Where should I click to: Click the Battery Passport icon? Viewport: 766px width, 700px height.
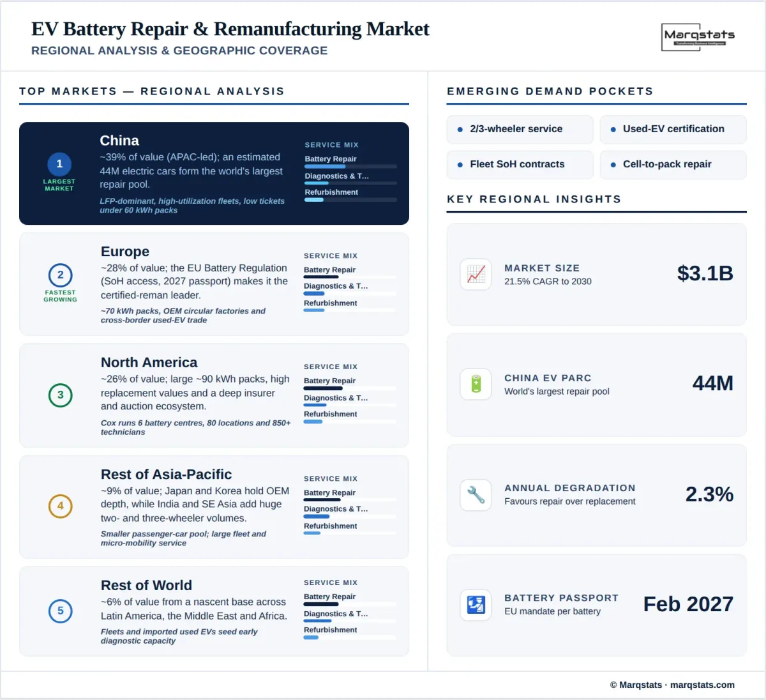click(x=476, y=604)
